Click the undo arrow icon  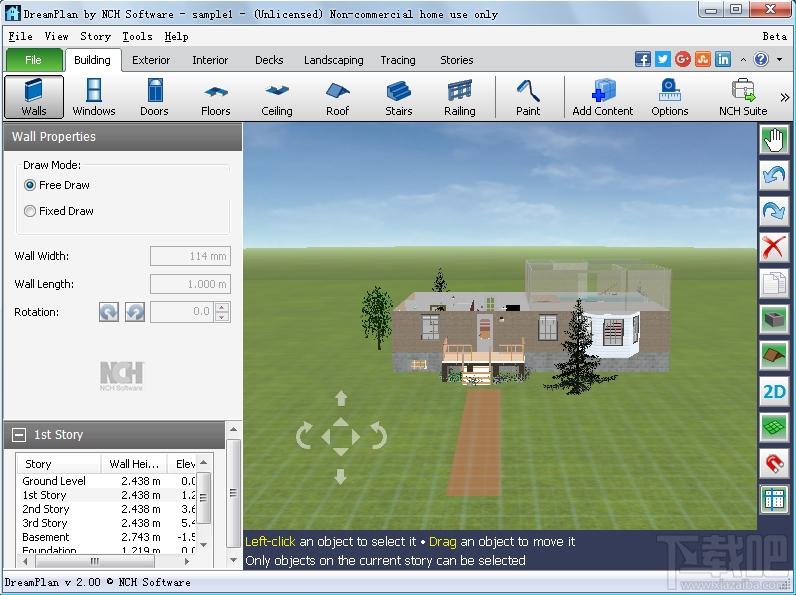[774, 176]
